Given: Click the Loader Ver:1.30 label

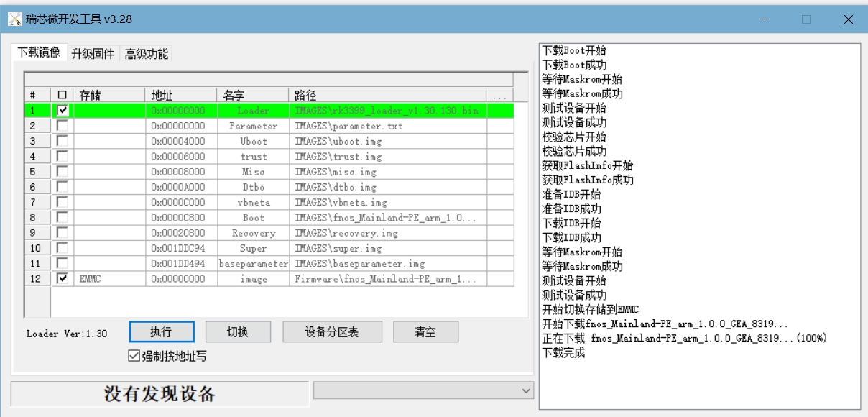Looking at the screenshot, I should pos(67,334).
